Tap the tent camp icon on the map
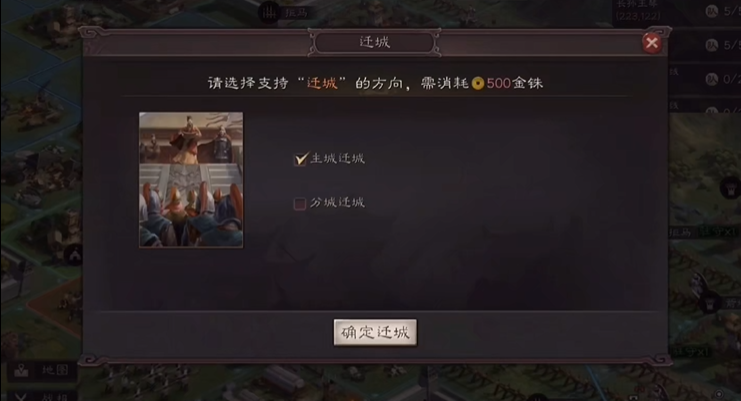This screenshot has height=401, width=741. tap(74, 256)
